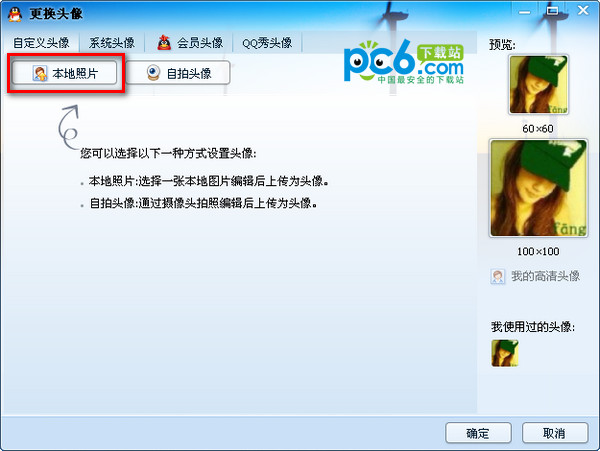Select the QQ秀头像 tab
600x451 pixels.
(x=267, y=42)
